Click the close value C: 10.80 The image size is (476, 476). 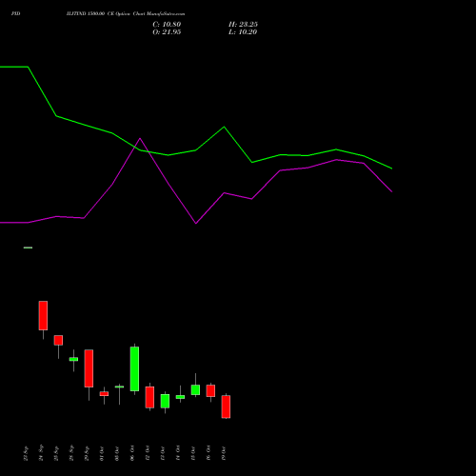tap(167, 25)
